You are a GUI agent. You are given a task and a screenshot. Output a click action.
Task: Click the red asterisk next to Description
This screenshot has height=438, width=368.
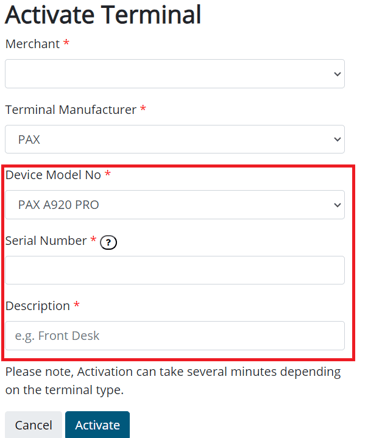[77, 304]
